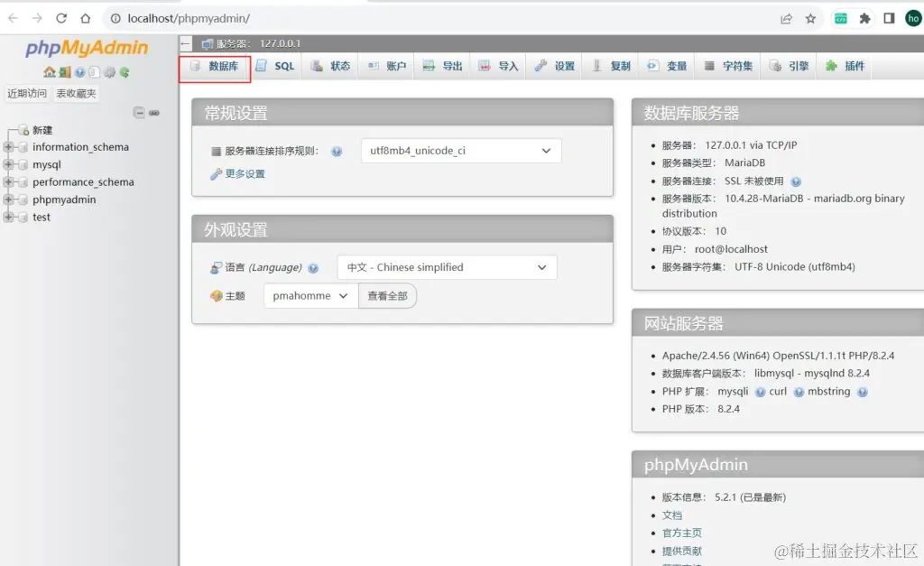The height and width of the screenshot is (566, 924).
Task: Open the 数据库 tab
Action: (215, 66)
